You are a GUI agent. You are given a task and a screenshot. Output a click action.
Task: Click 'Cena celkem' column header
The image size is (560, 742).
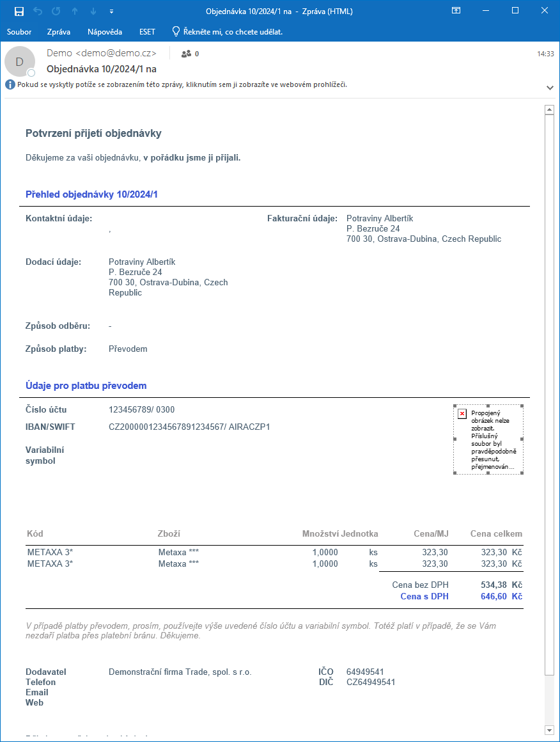coord(496,533)
